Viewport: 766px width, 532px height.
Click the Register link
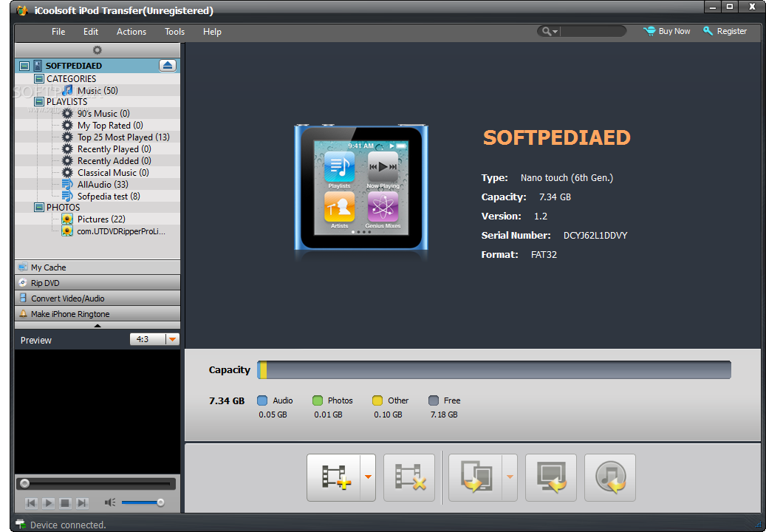pyautogui.click(x=725, y=31)
